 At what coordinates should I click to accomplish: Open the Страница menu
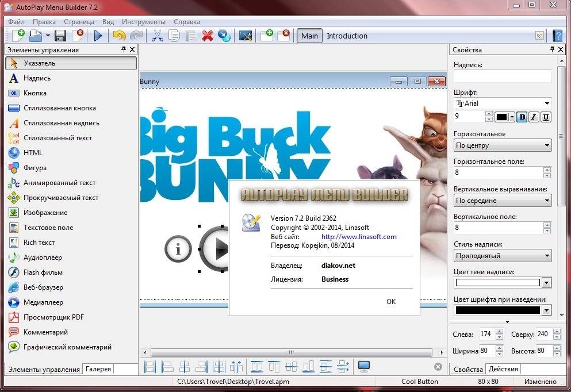tap(79, 22)
